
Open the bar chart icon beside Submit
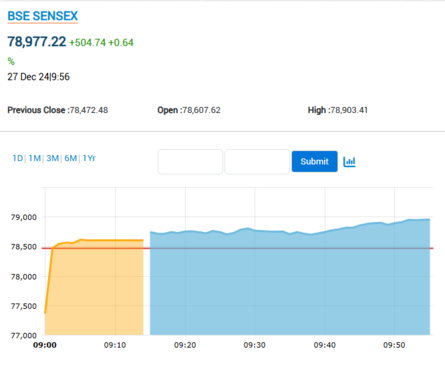pyautogui.click(x=349, y=162)
